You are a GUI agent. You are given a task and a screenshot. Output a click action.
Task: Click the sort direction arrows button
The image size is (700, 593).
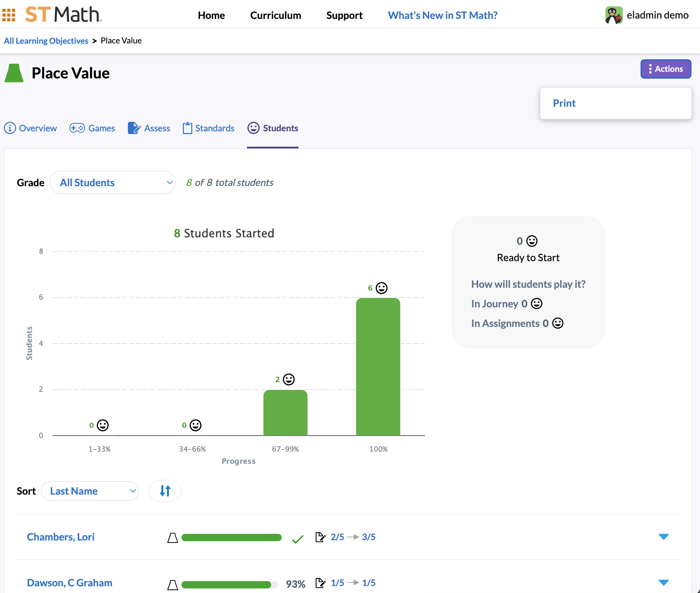tap(165, 491)
